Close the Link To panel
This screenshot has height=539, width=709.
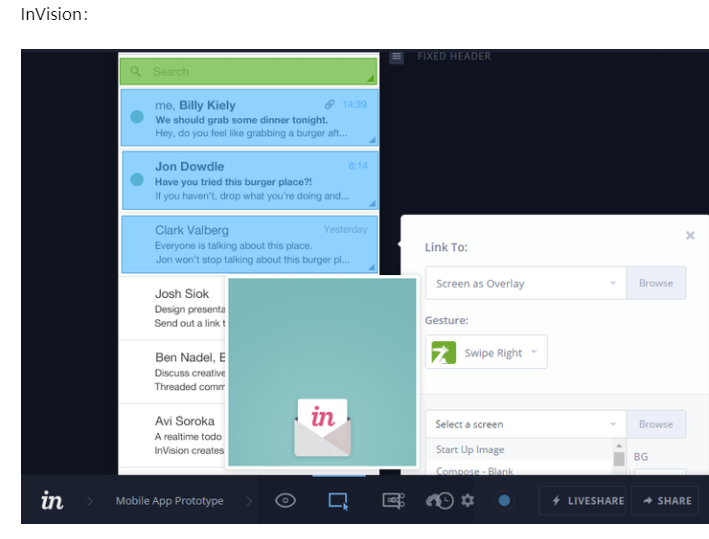[690, 235]
